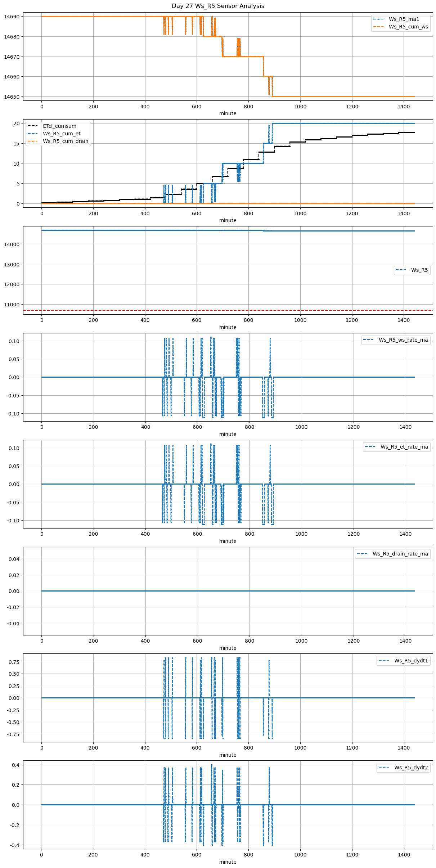Click the 13000 y-axis tick label

coord(12,264)
